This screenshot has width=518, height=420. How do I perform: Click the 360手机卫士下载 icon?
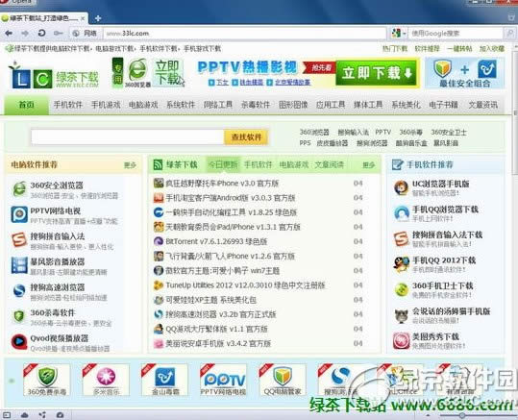click(x=401, y=290)
